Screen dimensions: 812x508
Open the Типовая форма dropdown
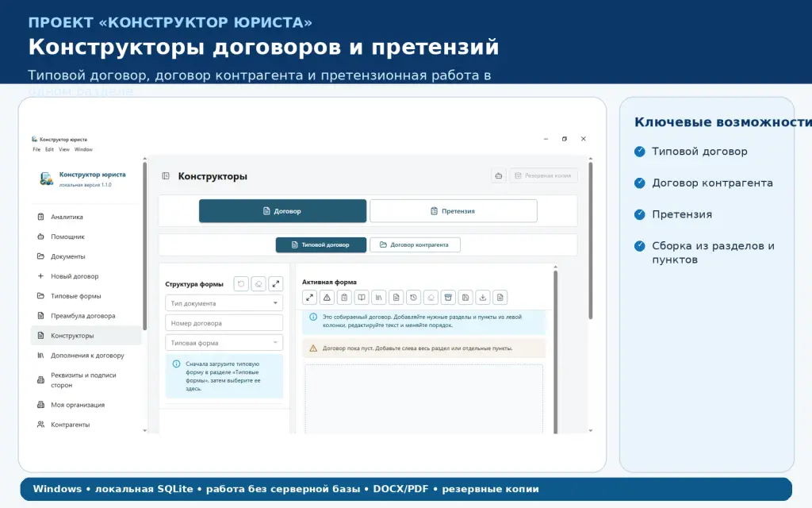(224, 343)
